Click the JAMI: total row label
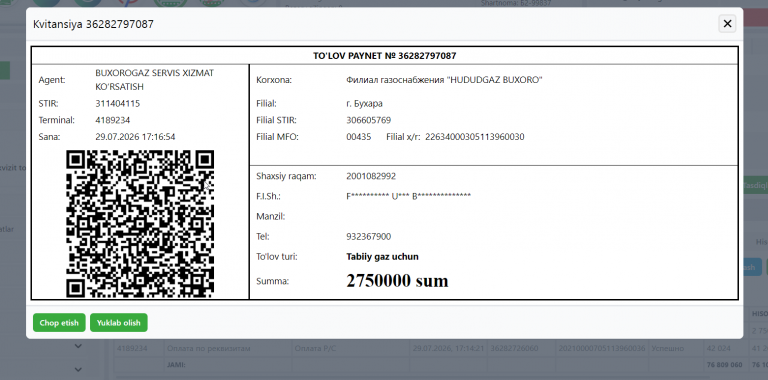Image resolution: width=768 pixels, height=380 pixels. pyautogui.click(x=176, y=365)
